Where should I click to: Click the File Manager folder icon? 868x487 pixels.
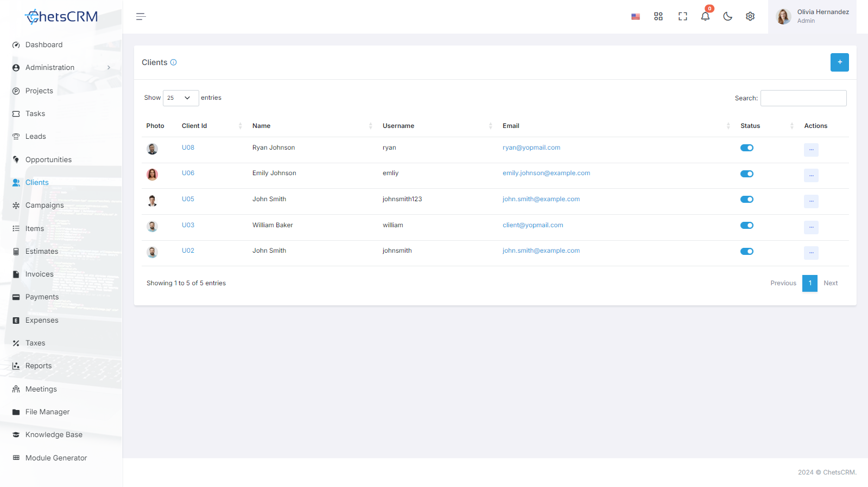[x=16, y=412]
